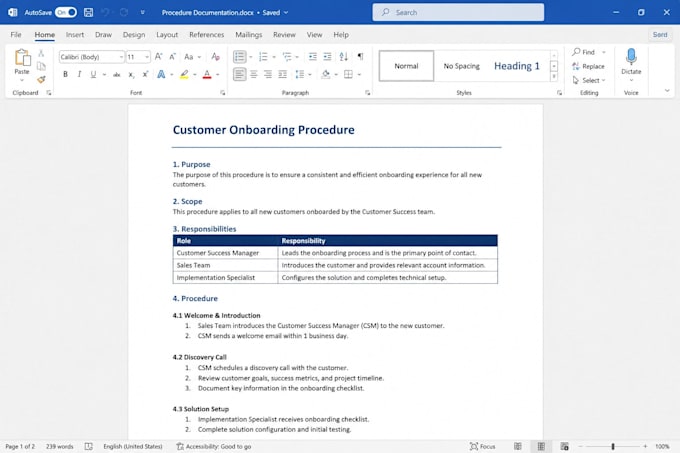Image resolution: width=680 pixels, height=453 pixels.
Task: Apply the Heading 1 style
Action: (x=517, y=66)
